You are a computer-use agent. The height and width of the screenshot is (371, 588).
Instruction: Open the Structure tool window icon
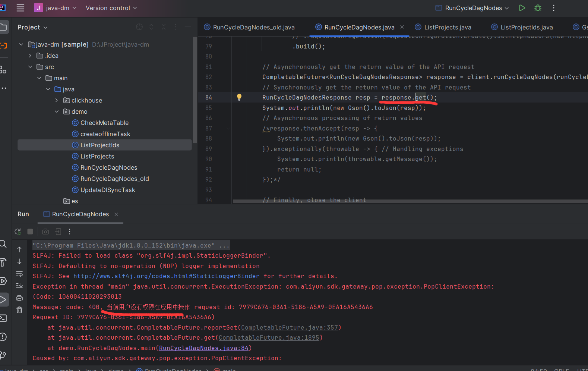(x=3, y=69)
